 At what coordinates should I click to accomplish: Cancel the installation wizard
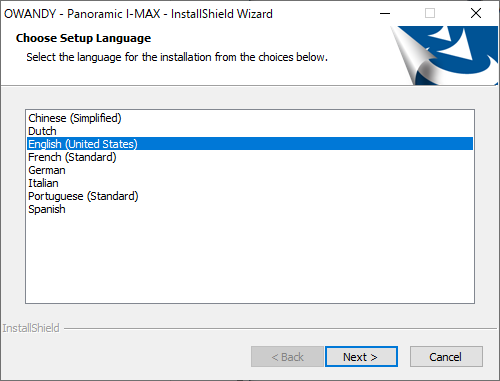point(446,357)
